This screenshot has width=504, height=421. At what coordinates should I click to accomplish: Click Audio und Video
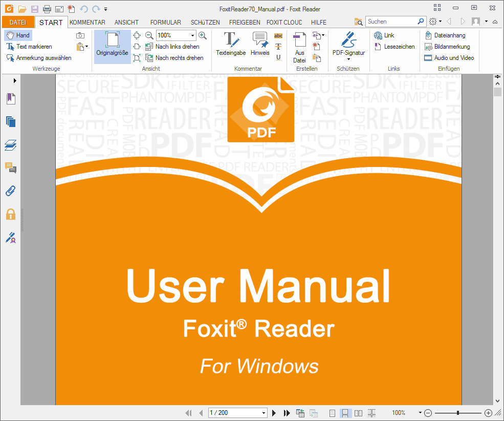tap(449, 58)
